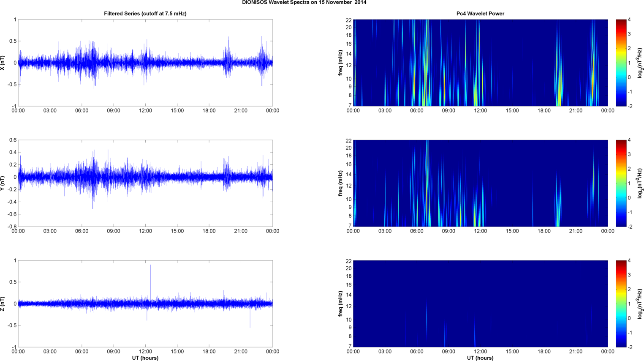
Task: Click the 14 frequency tick of the middle spectrogram
Action: [348, 174]
